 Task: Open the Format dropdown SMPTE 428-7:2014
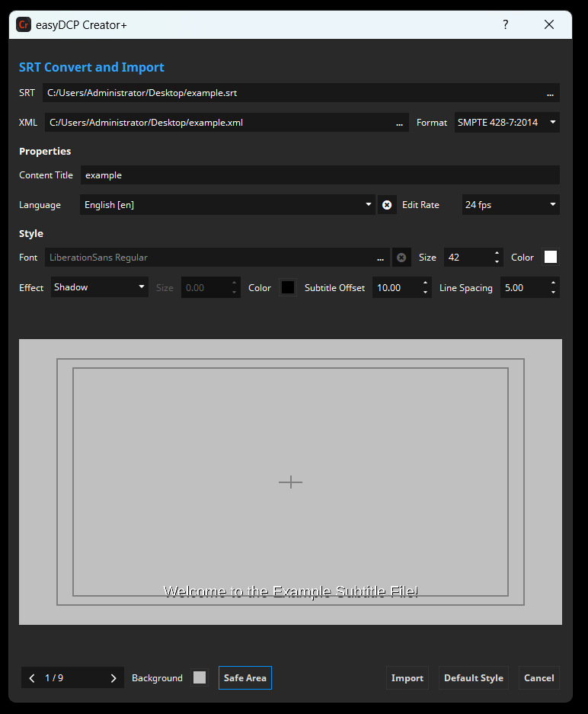(507, 123)
